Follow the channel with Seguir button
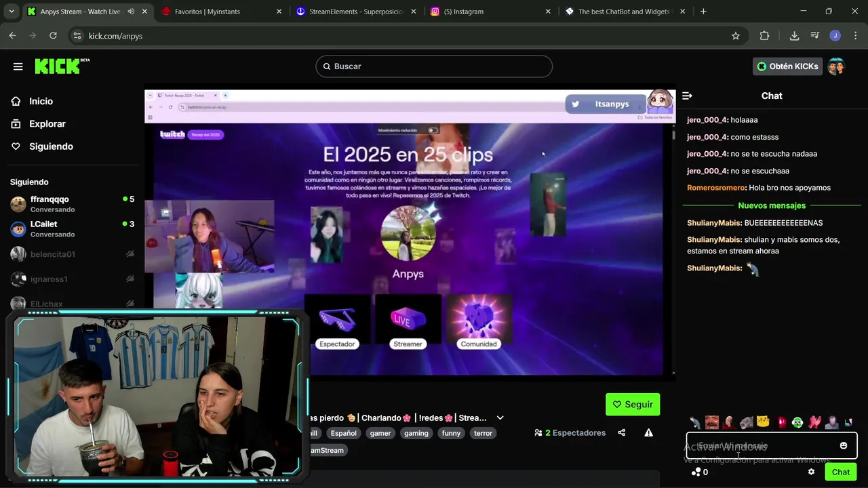 click(633, 405)
